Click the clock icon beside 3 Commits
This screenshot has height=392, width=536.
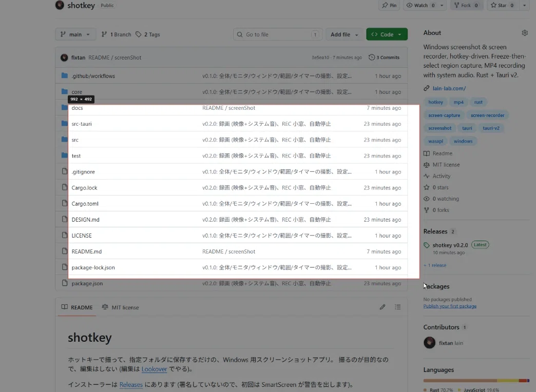[372, 57]
